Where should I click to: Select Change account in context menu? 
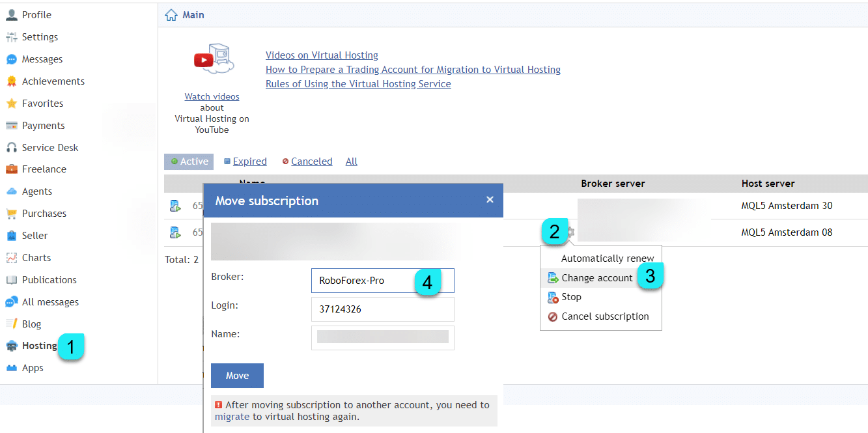tap(597, 278)
